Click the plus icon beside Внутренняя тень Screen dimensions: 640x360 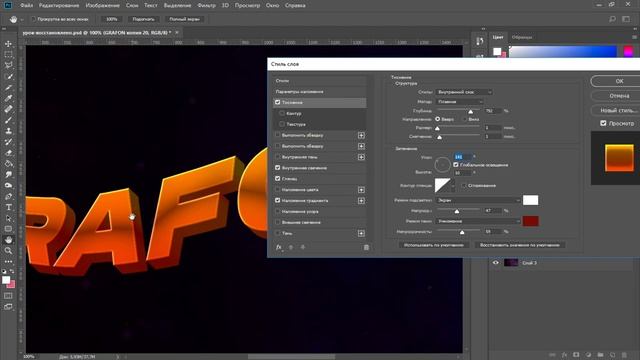point(361,157)
